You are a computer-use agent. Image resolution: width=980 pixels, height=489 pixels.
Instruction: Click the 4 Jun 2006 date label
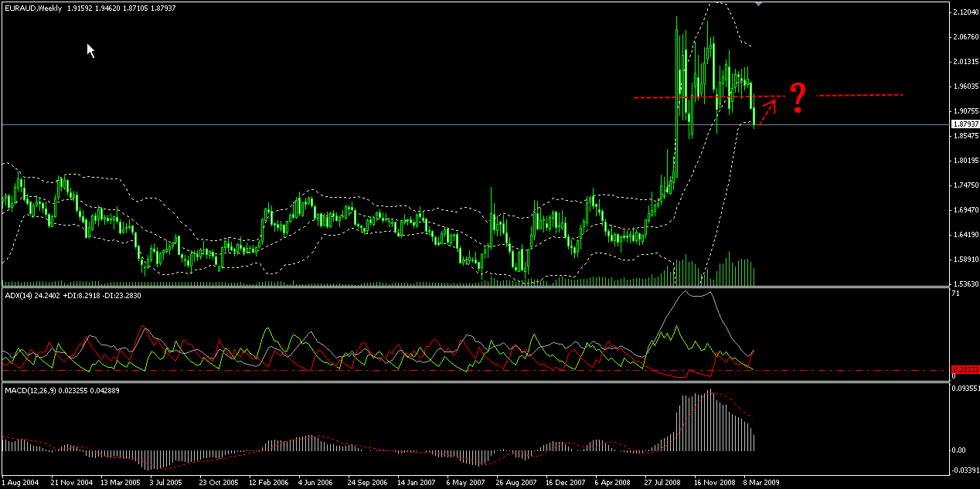[x=316, y=482]
